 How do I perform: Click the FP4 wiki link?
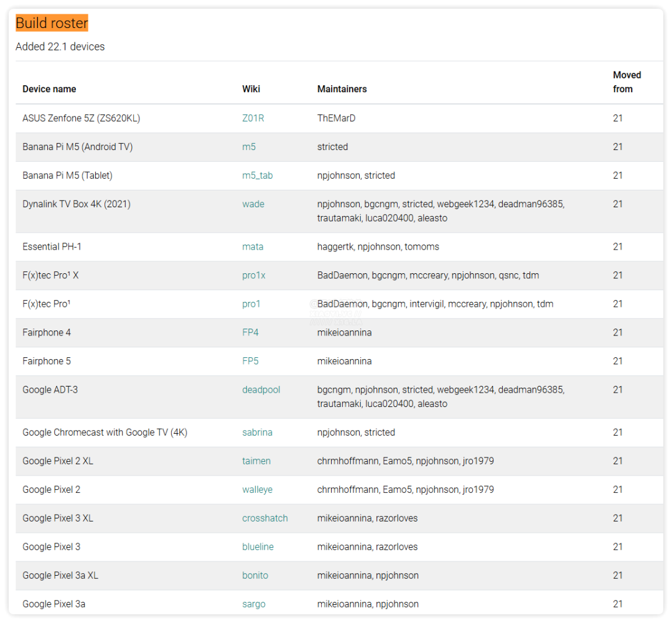point(250,332)
